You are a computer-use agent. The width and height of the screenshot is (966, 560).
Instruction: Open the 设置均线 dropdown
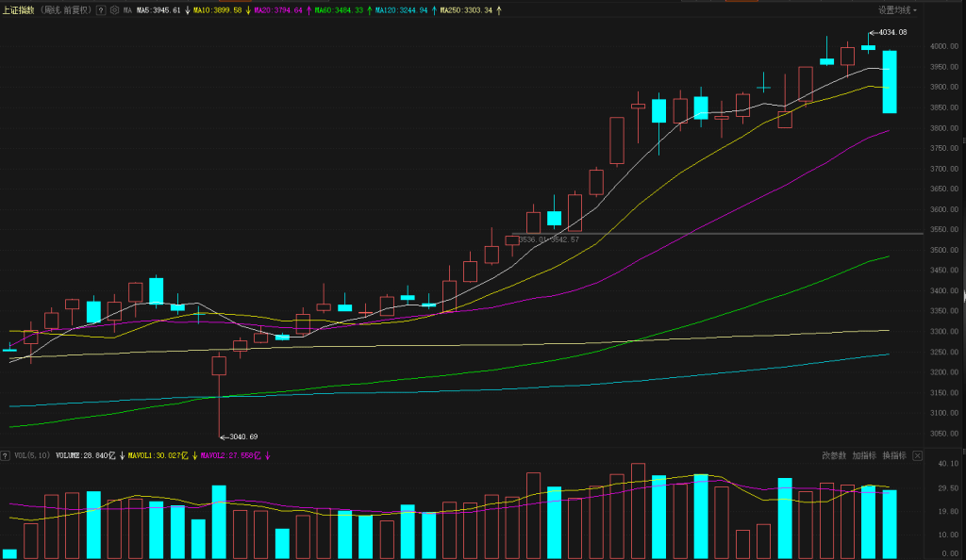[x=897, y=10]
